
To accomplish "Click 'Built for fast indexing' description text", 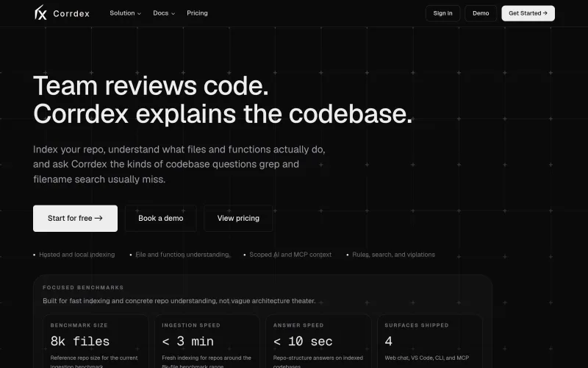I will [179, 301].
